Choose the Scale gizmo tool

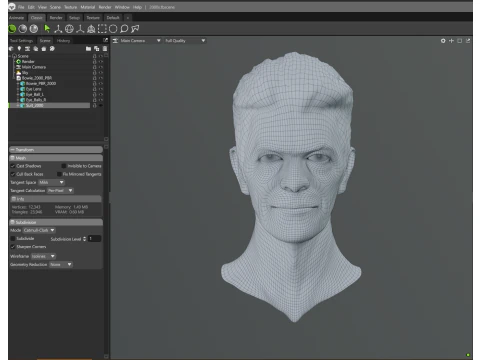(80, 29)
